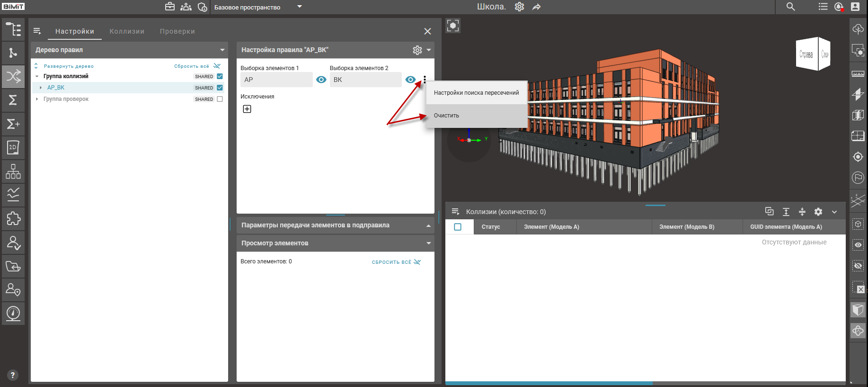Click the Развернуть дерево link
This screenshot has height=387, width=868.
pyautogui.click(x=69, y=66)
